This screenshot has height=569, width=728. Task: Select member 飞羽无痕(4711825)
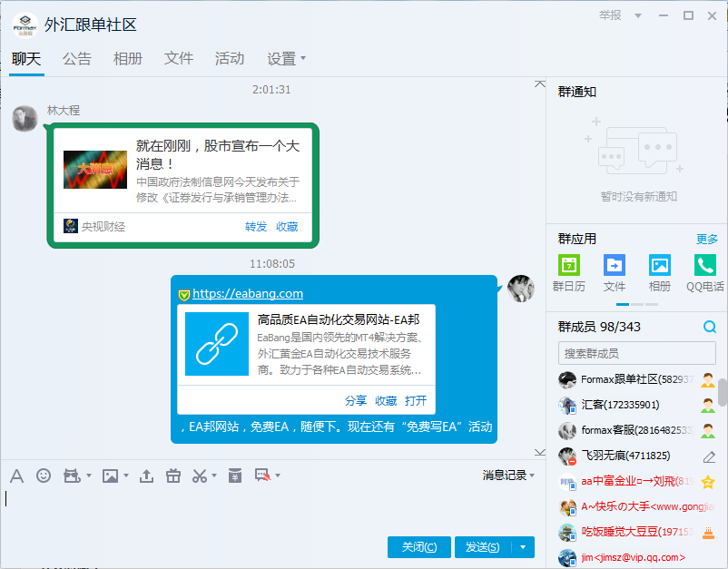pyautogui.click(x=636, y=456)
